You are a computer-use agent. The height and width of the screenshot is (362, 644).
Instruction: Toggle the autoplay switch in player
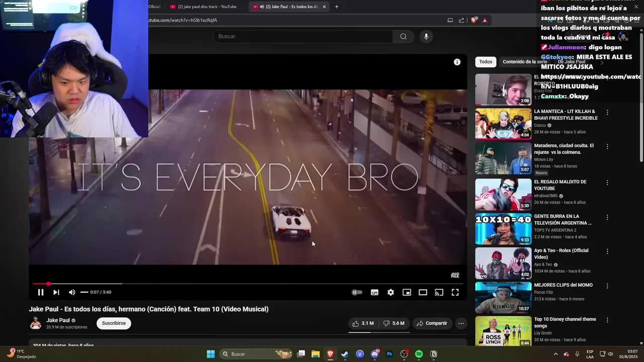tap(357, 292)
